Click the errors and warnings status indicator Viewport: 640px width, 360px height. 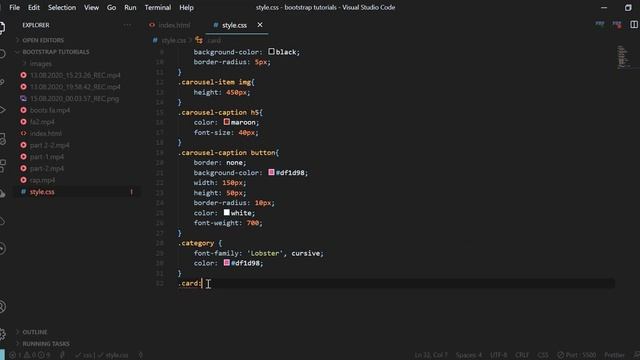(29, 355)
